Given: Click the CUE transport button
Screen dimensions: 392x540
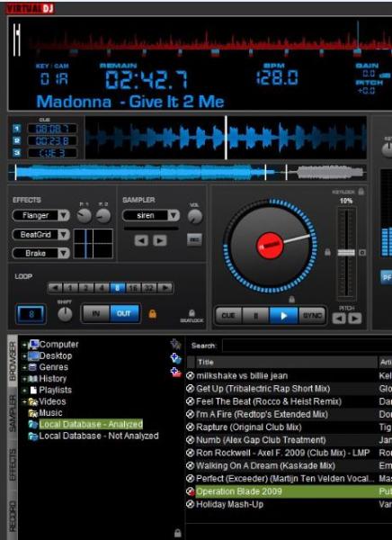Looking at the screenshot, I should coord(228,316).
